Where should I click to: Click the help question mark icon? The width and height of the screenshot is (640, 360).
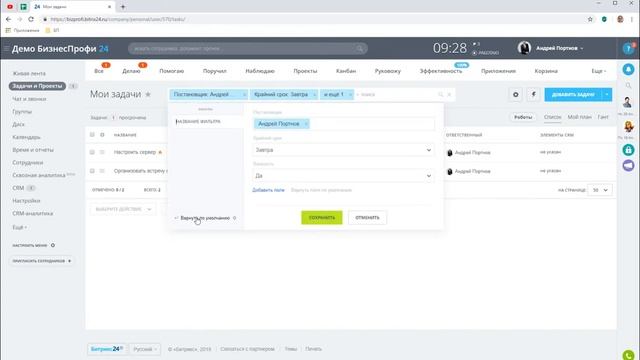[628, 49]
